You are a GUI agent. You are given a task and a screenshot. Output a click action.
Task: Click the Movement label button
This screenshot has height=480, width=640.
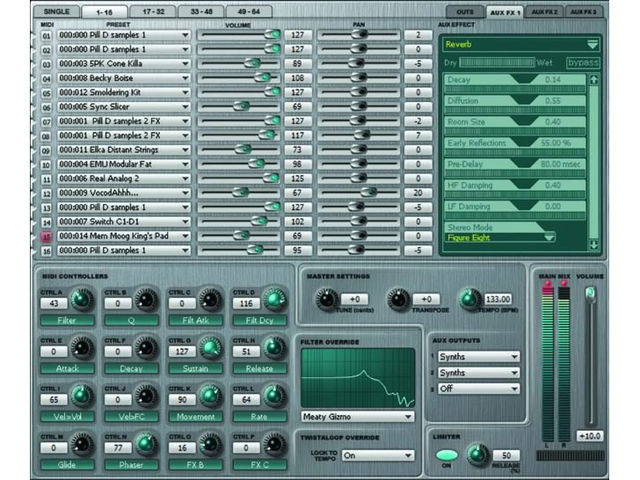[195, 417]
